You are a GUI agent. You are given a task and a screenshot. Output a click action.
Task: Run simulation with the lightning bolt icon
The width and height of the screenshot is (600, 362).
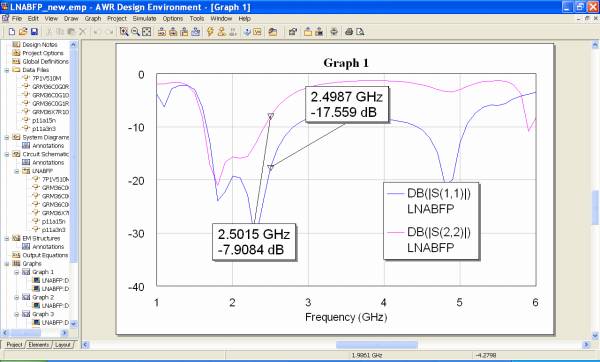pos(210,32)
